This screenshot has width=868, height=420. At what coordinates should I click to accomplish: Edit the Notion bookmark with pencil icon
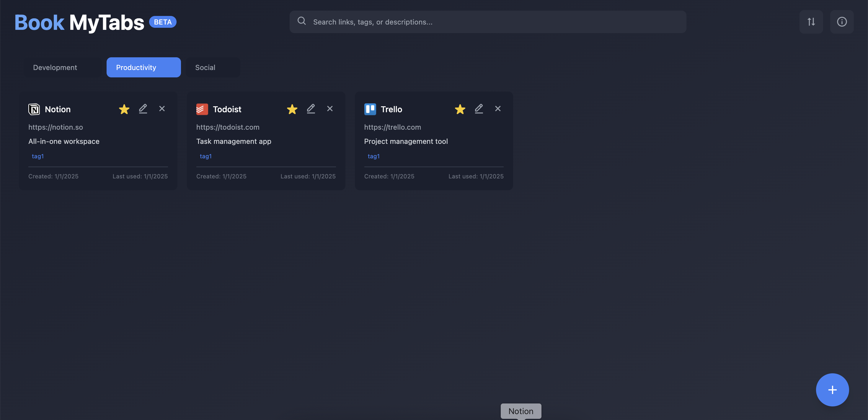click(143, 108)
